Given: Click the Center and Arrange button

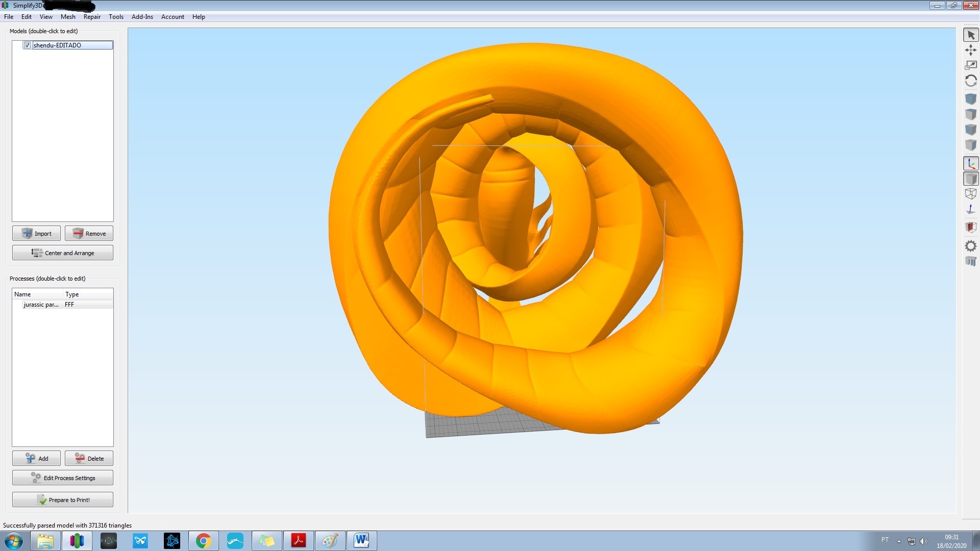Looking at the screenshot, I should (62, 253).
